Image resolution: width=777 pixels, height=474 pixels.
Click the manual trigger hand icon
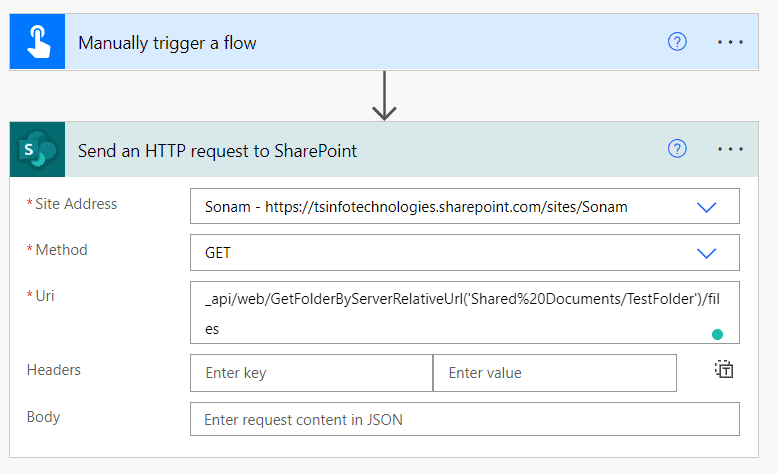[x=37, y=42]
